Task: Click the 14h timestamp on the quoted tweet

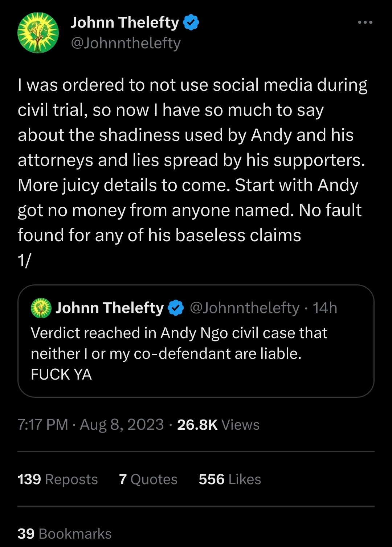Action: [x=325, y=308]
